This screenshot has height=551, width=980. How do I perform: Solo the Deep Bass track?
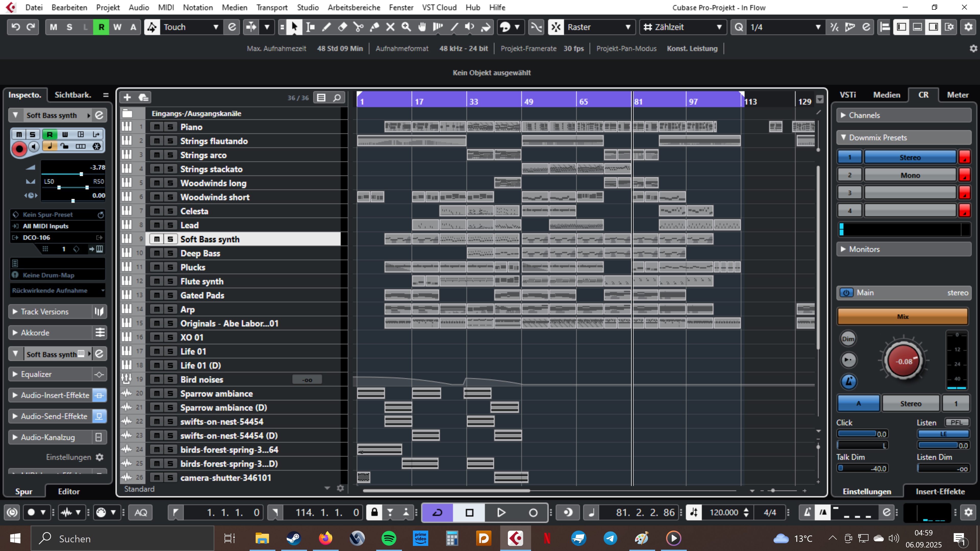coord(170,253)
